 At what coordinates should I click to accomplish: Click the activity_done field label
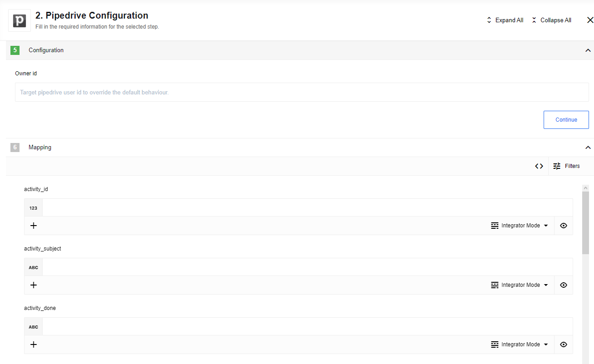pos(40,308)
